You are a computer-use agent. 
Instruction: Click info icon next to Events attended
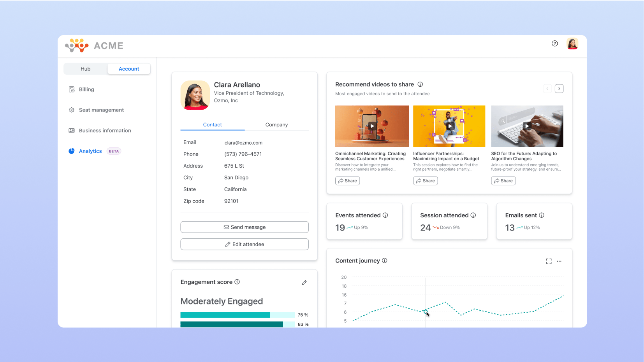385,215
